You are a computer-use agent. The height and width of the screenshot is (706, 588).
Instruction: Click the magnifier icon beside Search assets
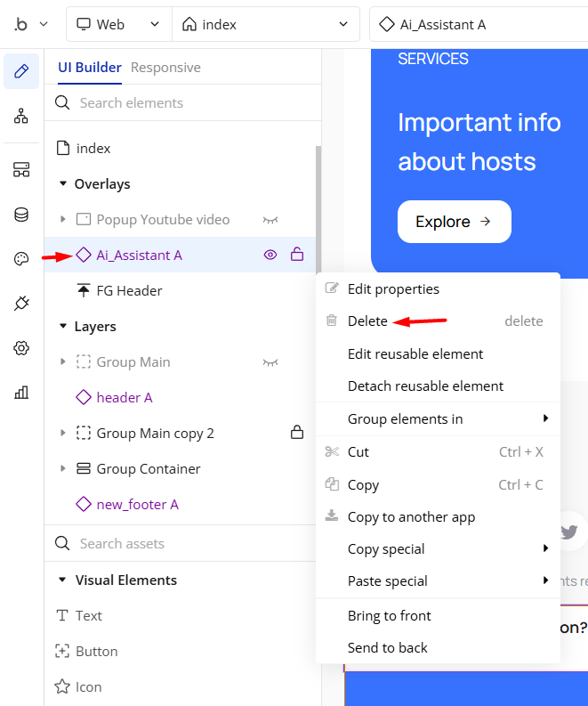[x=62, y=543]
